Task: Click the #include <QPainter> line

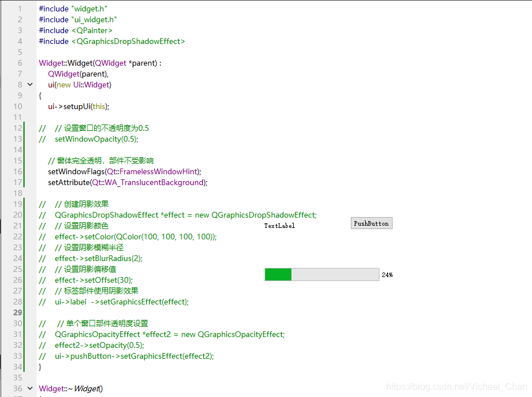Action: (75, 30)
